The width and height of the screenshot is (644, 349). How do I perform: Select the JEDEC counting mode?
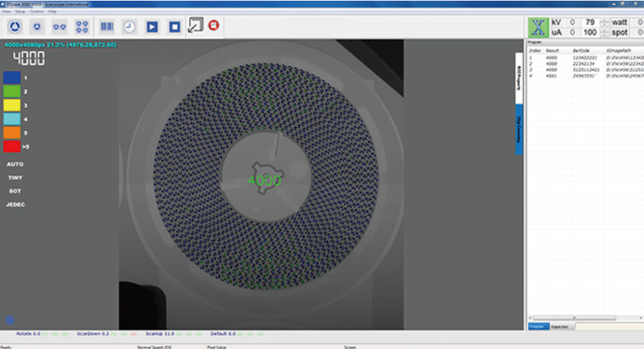(x=15, y=204)
